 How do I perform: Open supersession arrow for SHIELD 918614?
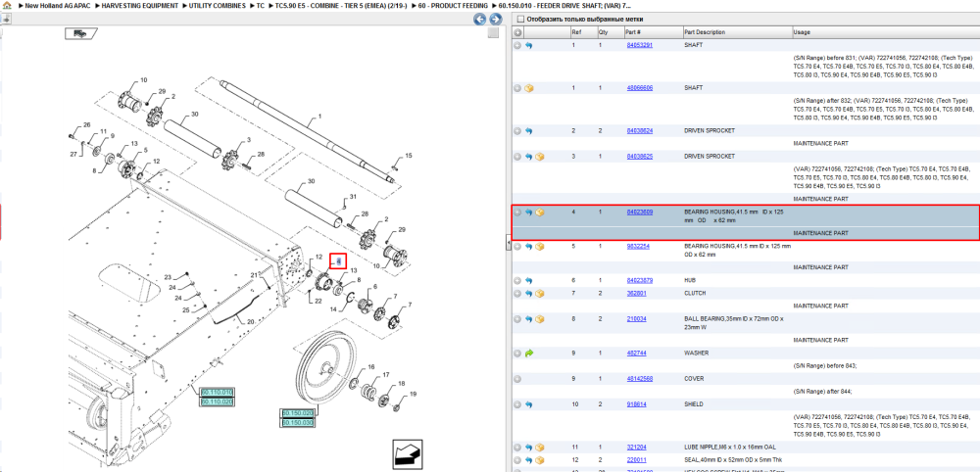(x=529, y=404)
